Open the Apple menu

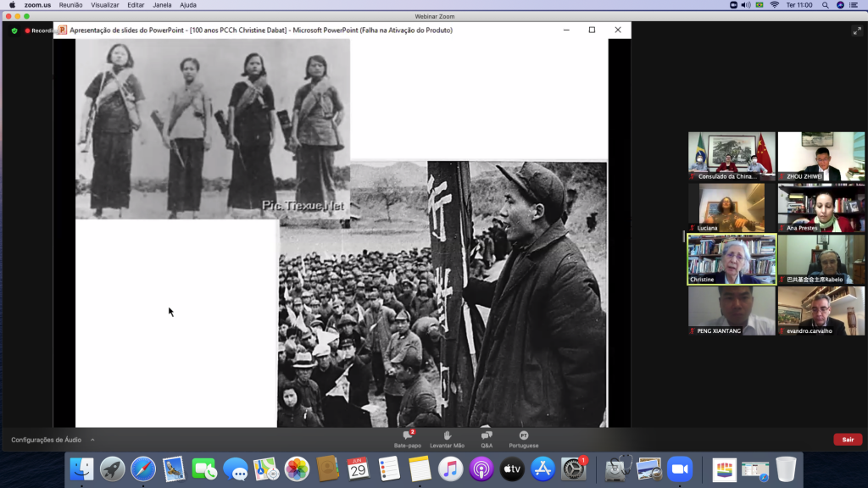click(12, 5)
